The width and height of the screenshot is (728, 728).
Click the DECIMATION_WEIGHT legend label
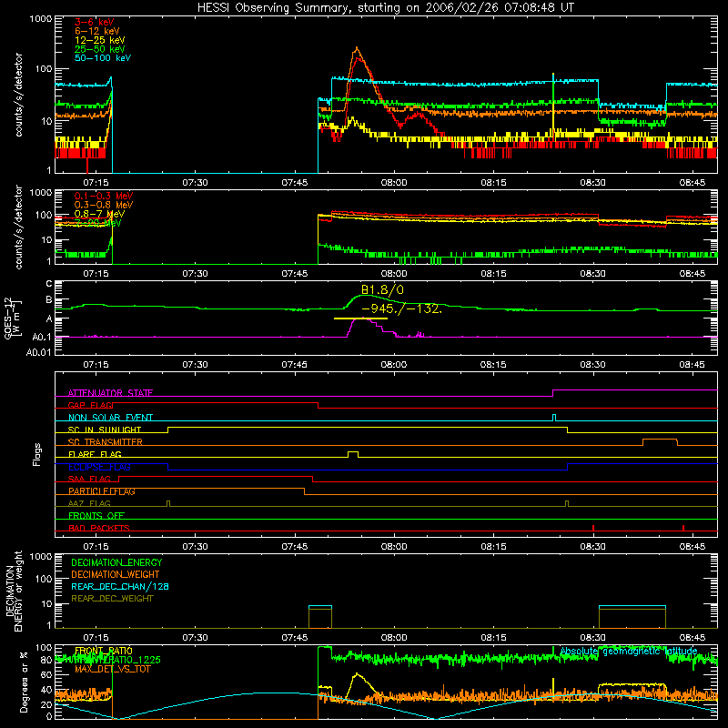(x=116, y=574)
